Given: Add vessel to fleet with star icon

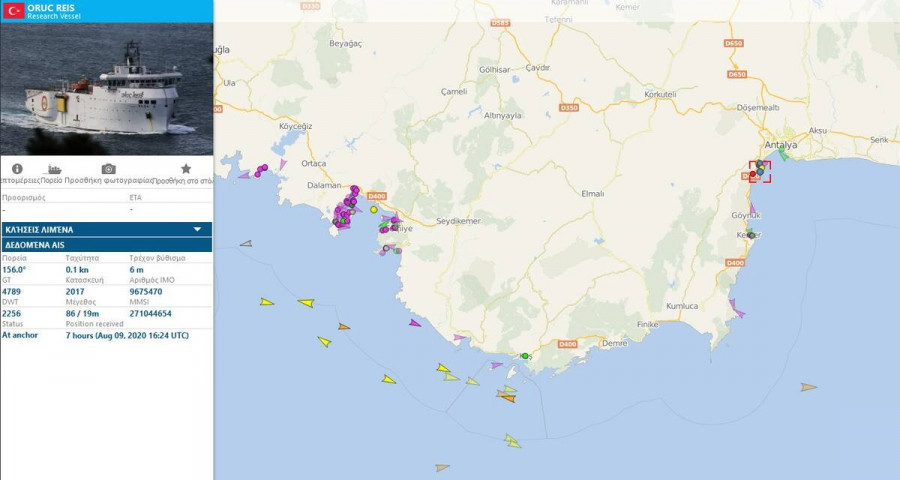Looking at the screenshot, I should [x=186, y=169].
